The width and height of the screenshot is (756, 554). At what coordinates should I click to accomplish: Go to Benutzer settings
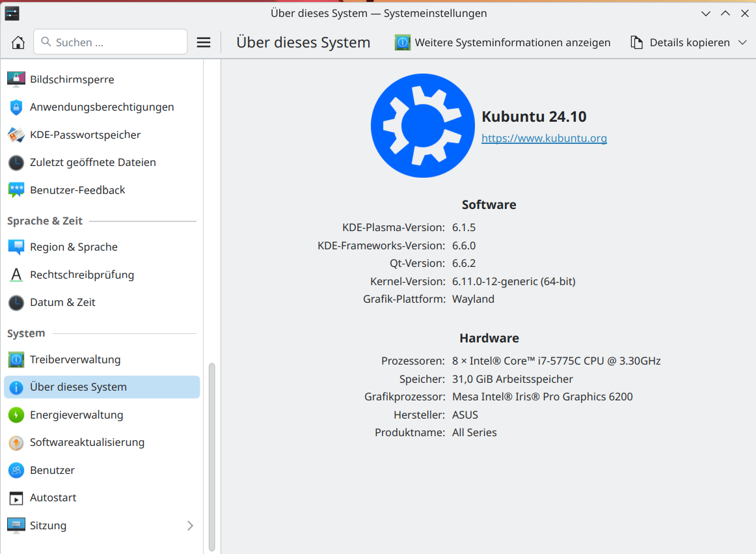[x=101, y=470]
